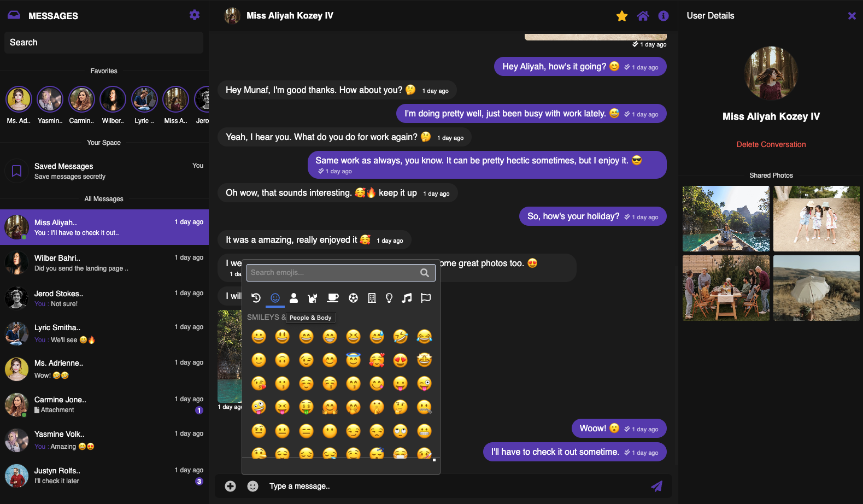Viewport: 863px width, 504px height.
Task: Open recently used emojis clock tab
Action: click(x=256, y=298)
